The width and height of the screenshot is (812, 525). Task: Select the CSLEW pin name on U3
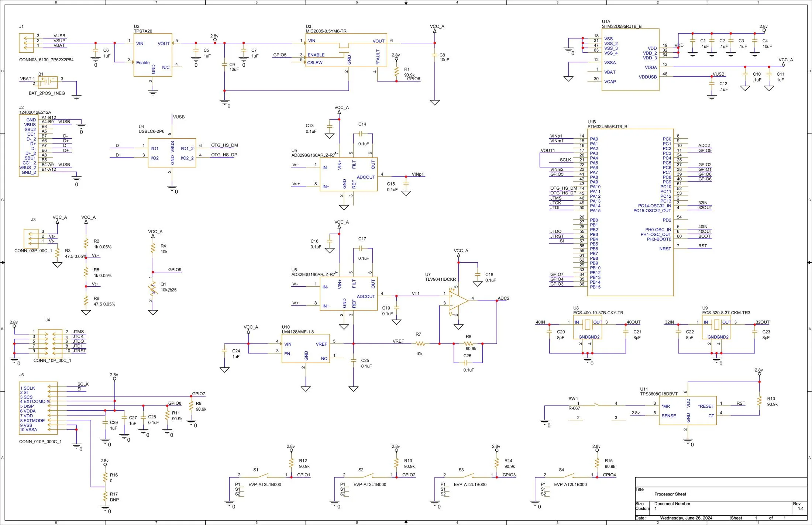[315, 63]
